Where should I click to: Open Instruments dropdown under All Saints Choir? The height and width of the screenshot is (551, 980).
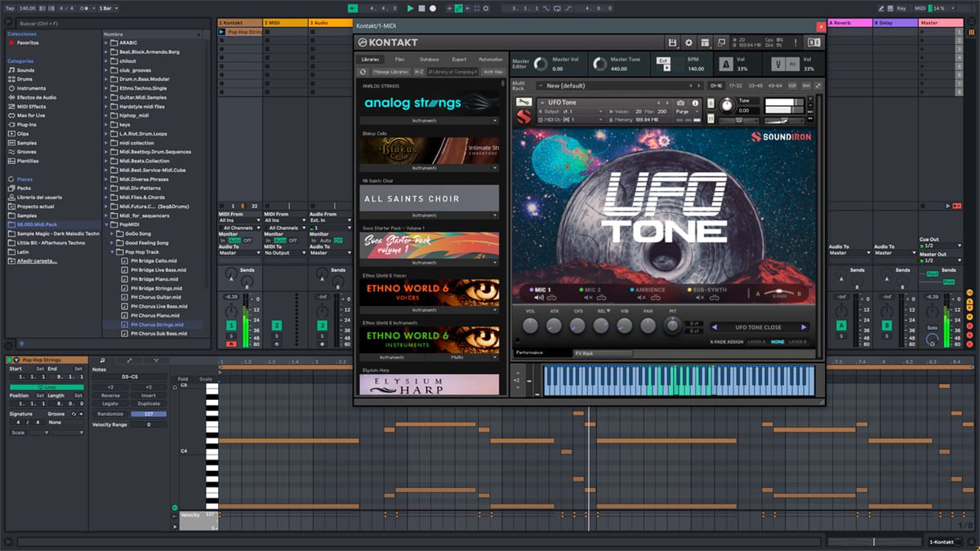tap(429, 216)
